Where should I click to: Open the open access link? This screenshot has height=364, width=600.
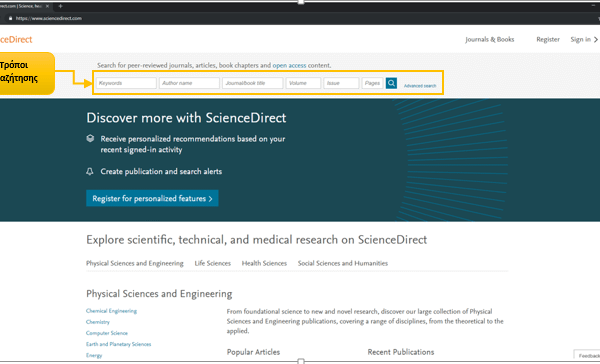point(289,65)
